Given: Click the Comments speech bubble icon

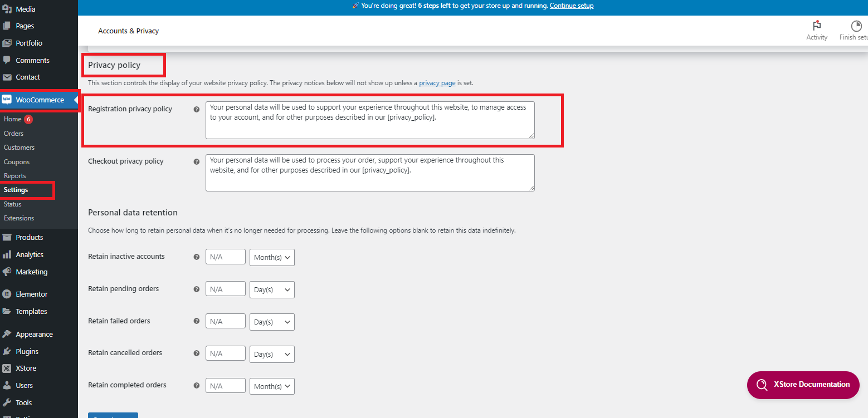Looking at the screenshot, I should 7,60.
